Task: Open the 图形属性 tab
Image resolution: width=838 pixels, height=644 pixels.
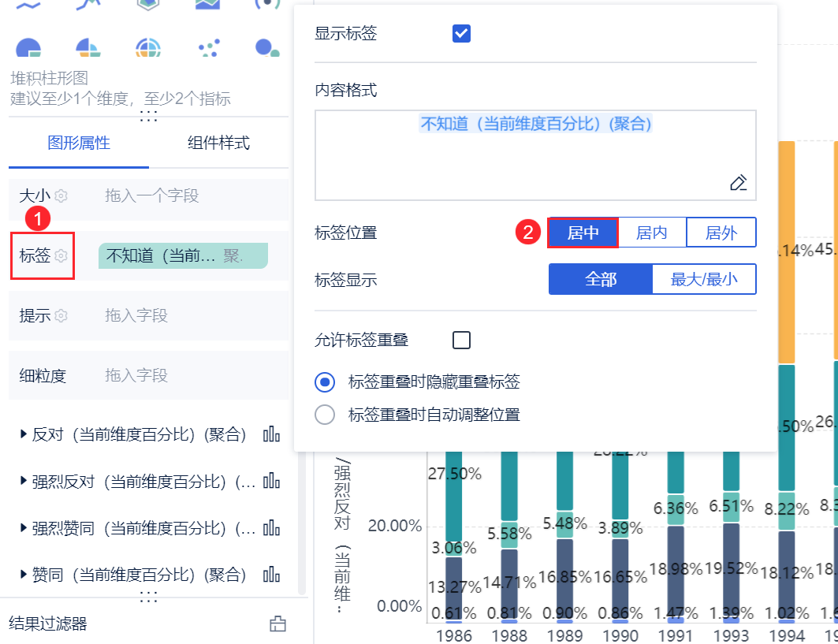Action: pyautogui.click(x=79, y=143)
